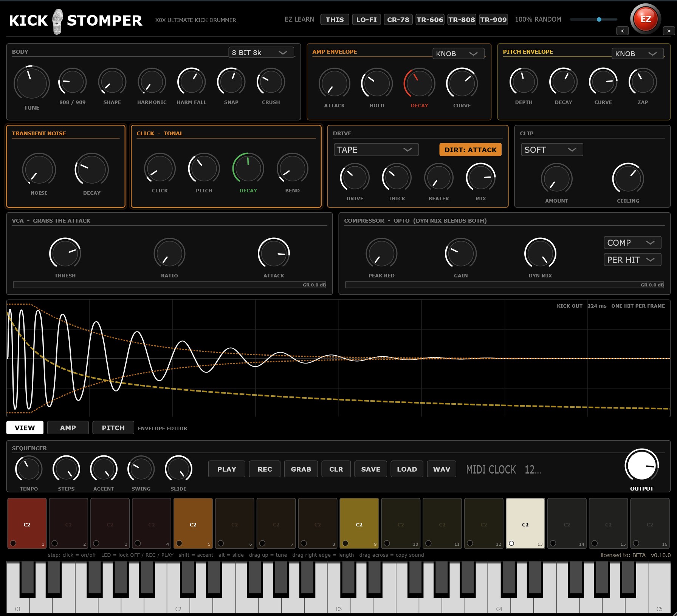
Task: Click the sequencer SWING knob
Action: pyautogui.click(x=141, y=469)
